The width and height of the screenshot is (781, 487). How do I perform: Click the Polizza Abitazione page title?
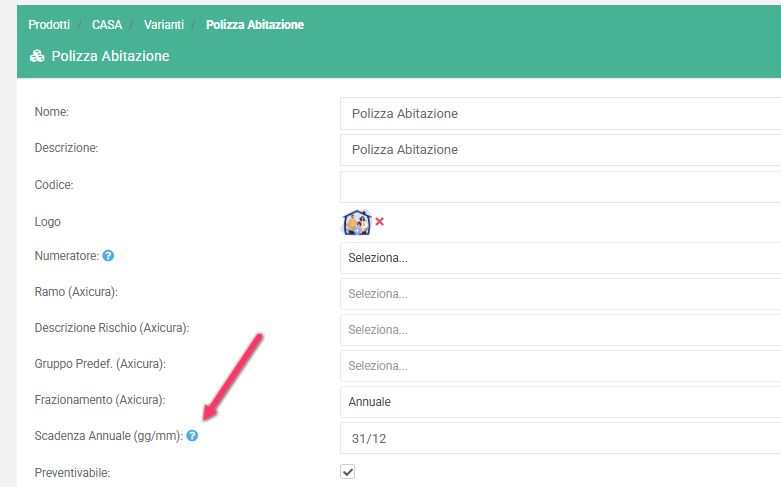(110, 57)
